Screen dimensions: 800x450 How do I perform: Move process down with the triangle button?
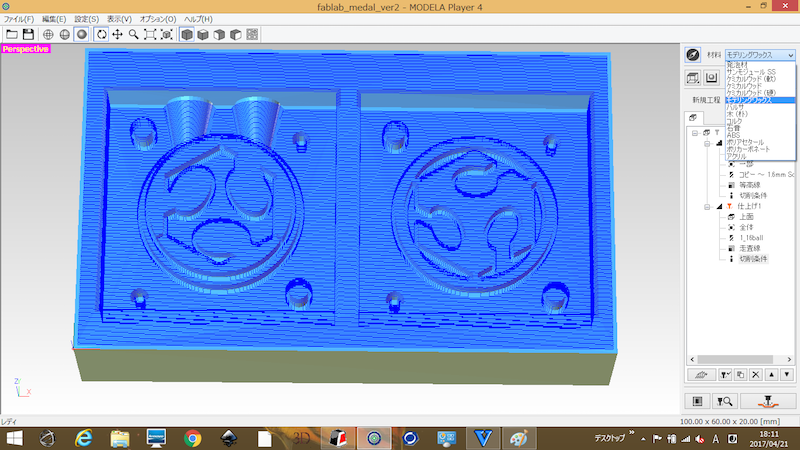(787, 374)
